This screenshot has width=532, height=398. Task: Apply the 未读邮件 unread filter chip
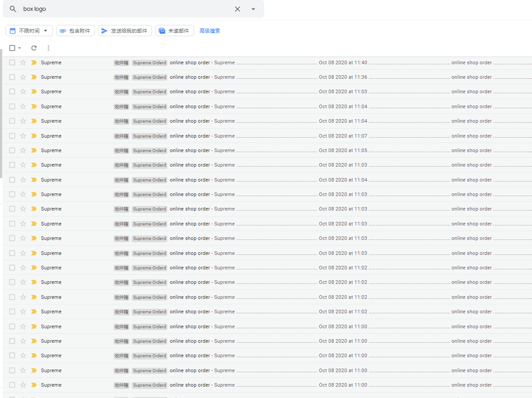point(175,31)
